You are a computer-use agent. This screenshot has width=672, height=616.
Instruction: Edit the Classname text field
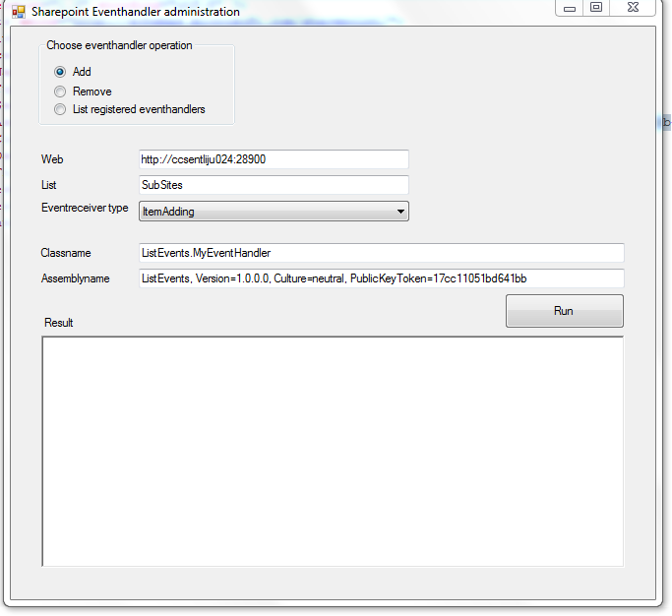pos(382,253)
